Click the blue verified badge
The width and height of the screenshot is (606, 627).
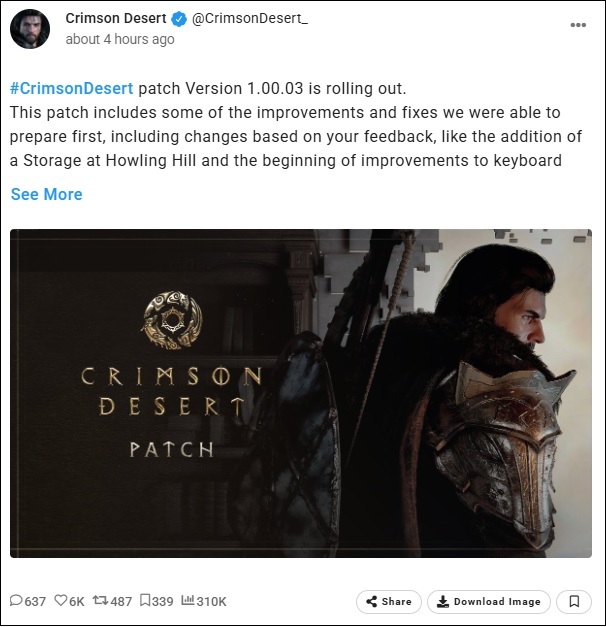click(179, 19)
